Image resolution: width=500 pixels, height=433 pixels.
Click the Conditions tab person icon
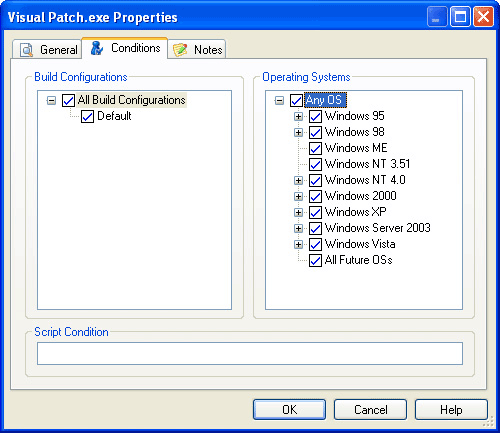(97, 48)
